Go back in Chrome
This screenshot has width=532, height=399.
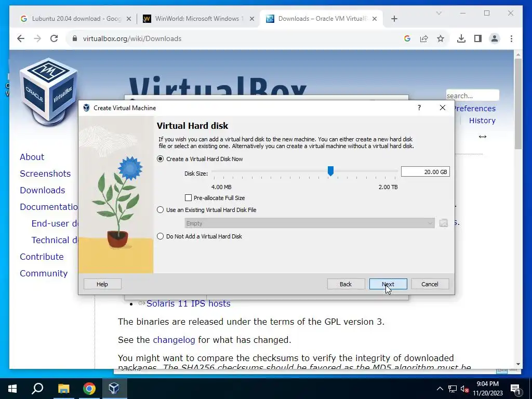click(21, 38)
